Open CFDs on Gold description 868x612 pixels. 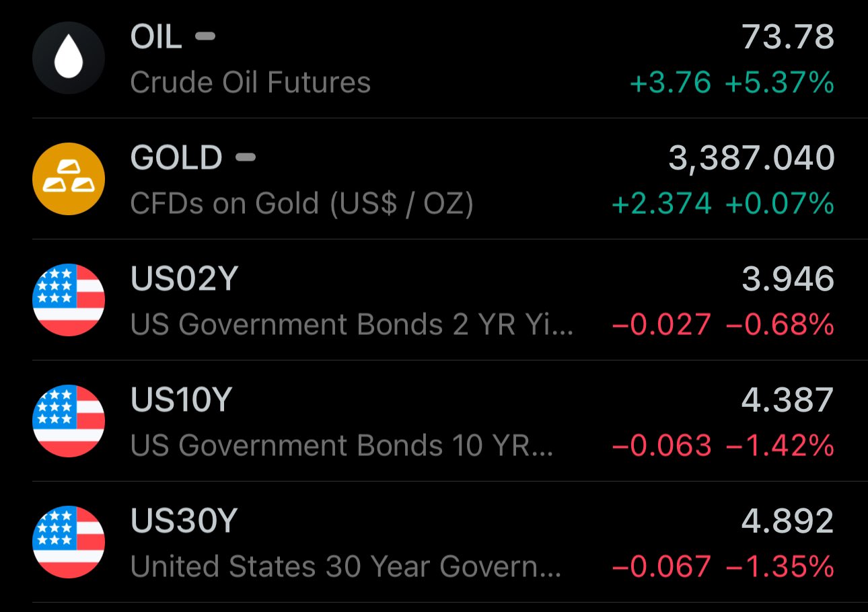coord(301,204)
